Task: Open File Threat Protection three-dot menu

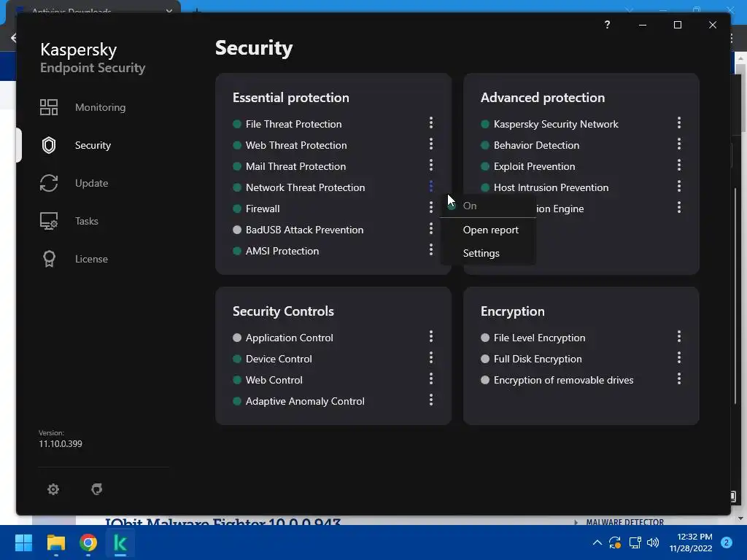Action: (x=431, y=122)
